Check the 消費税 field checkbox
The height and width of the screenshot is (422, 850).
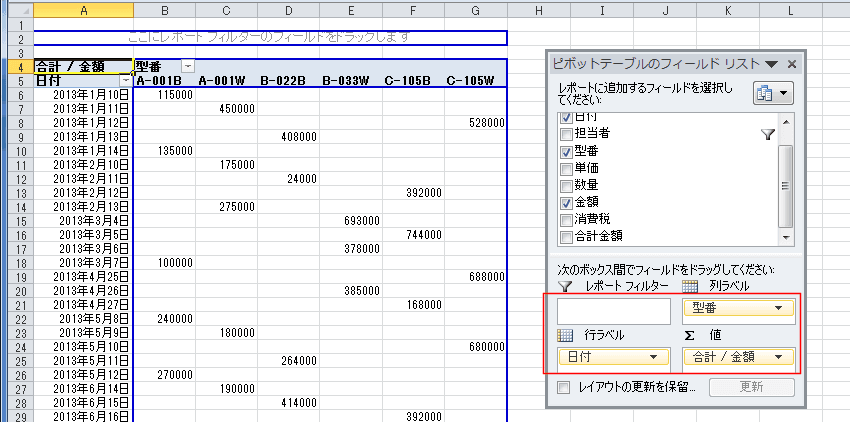566,220
